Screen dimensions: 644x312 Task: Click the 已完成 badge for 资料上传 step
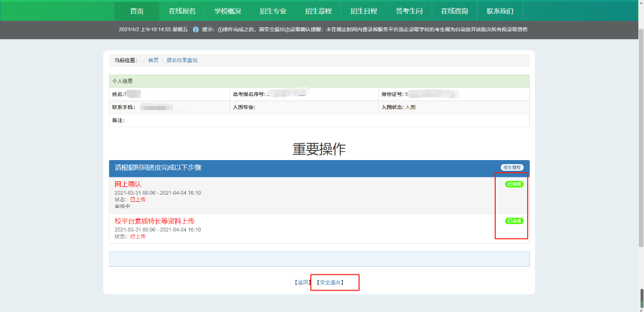tap(514, 221)
